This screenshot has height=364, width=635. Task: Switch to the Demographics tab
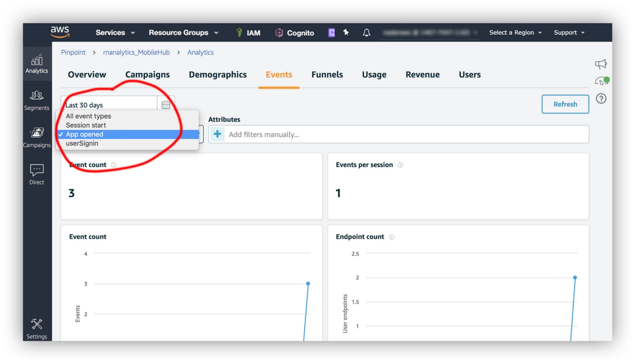coord(217,75)
